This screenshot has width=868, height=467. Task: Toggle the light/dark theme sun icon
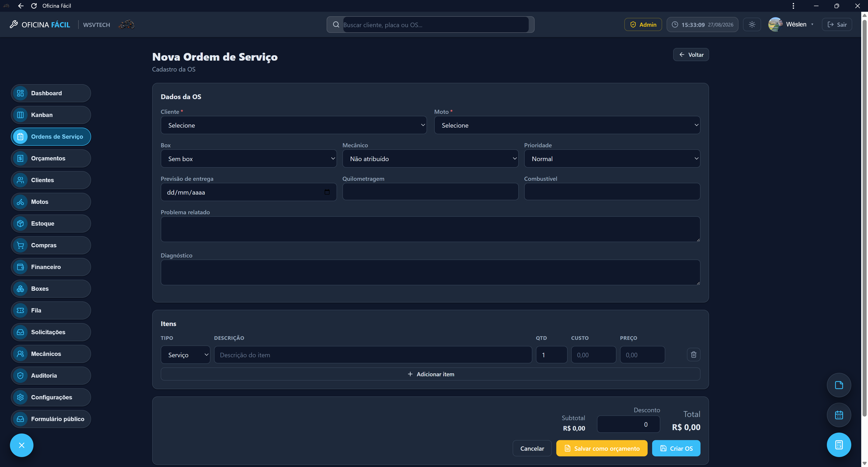click(752, 25)
